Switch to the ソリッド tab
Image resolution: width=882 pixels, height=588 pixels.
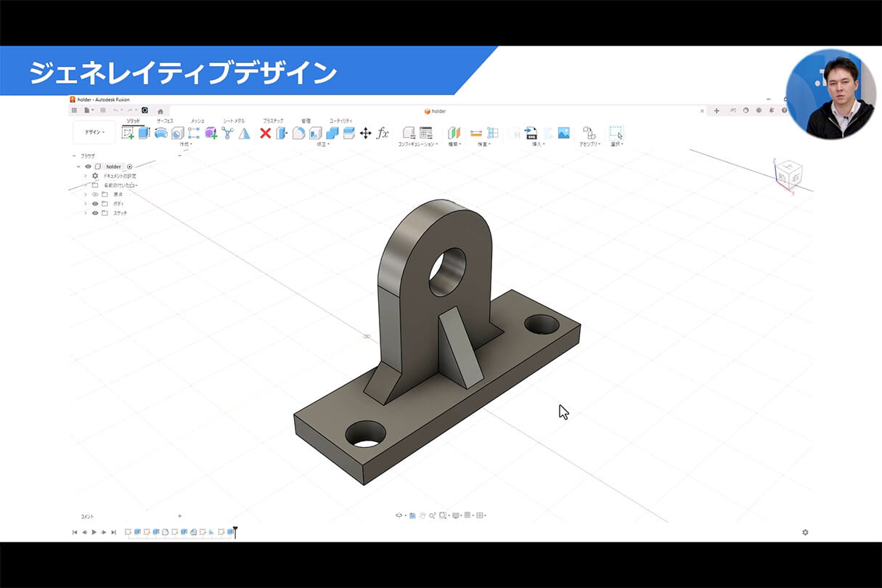(x=134, y=121)
